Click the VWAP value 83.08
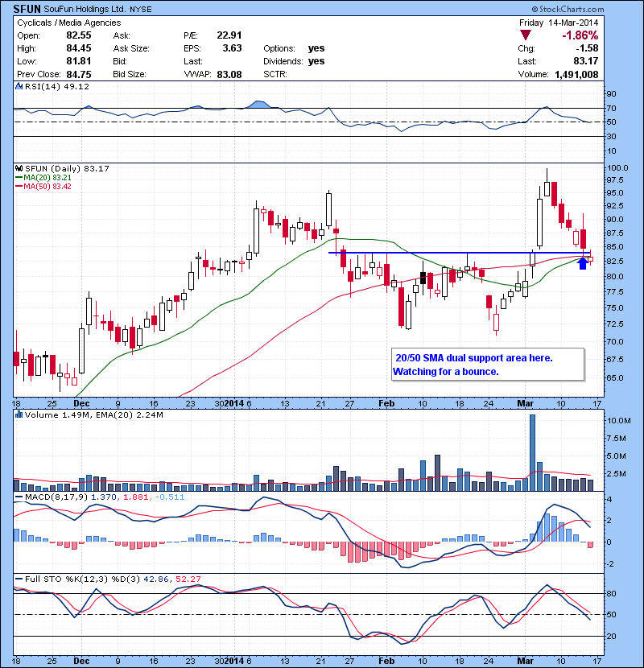Screen dimensions: 644x668 (229, 74)
